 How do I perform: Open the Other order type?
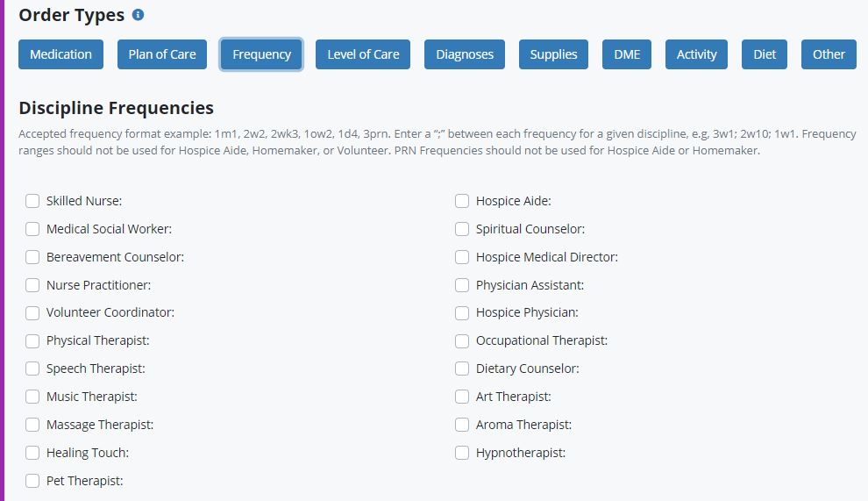(829, 54)
